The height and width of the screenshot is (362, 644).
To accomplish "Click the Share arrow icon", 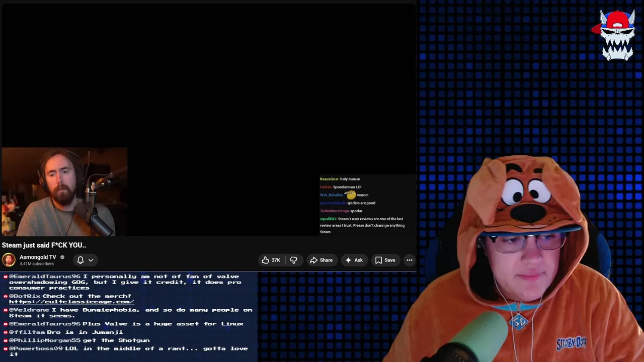I will coord(313,260).
